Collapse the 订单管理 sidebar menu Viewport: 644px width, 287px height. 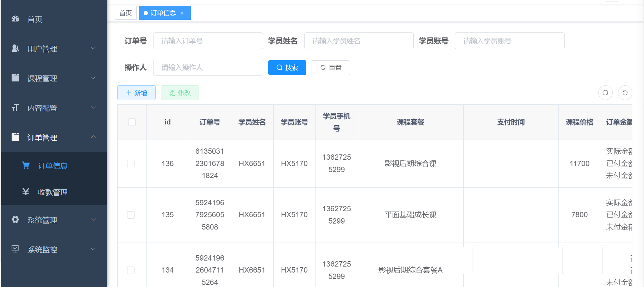(x=54, y=138)
